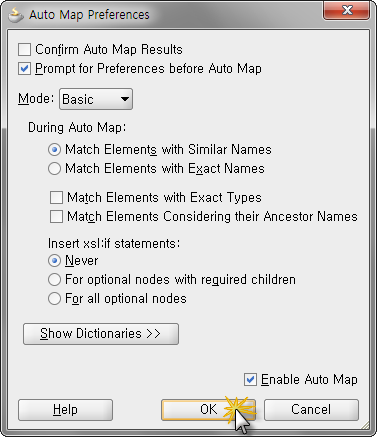Choose For optional nodes with required children
Screen dimensions: 377x437
point(54,279)
